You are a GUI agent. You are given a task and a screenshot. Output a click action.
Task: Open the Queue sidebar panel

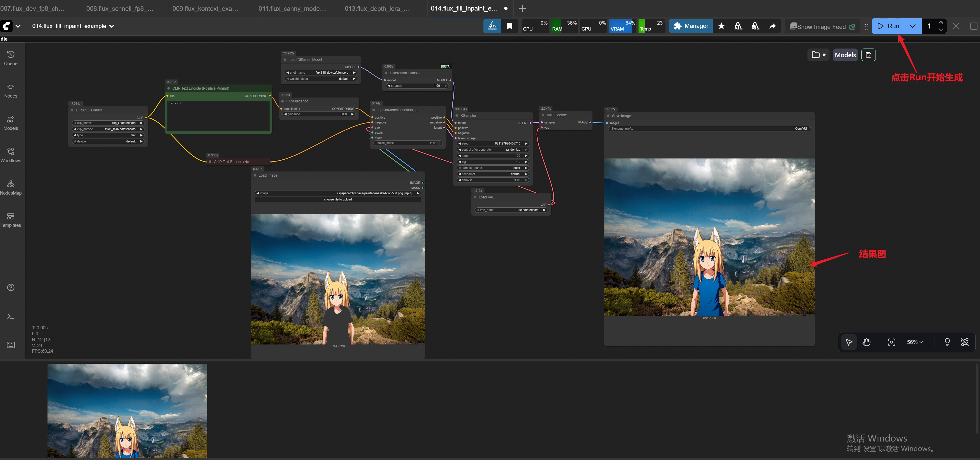coord(11,58)
